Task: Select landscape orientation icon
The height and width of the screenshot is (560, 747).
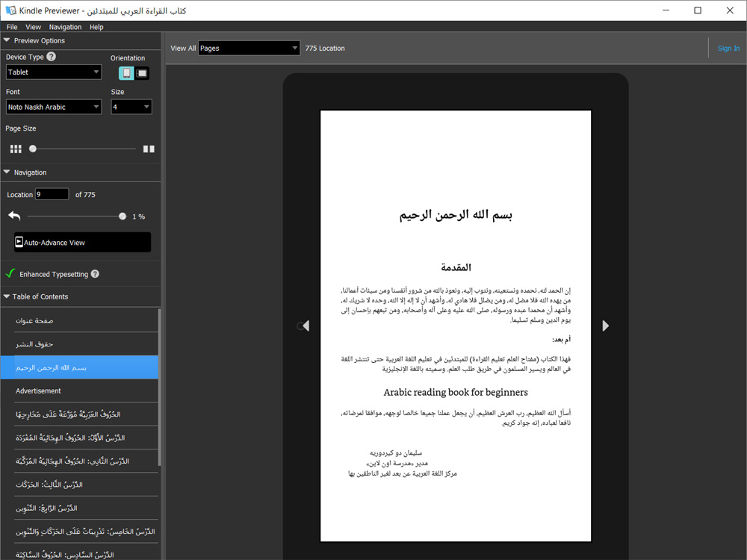Action: click(142, 73)
